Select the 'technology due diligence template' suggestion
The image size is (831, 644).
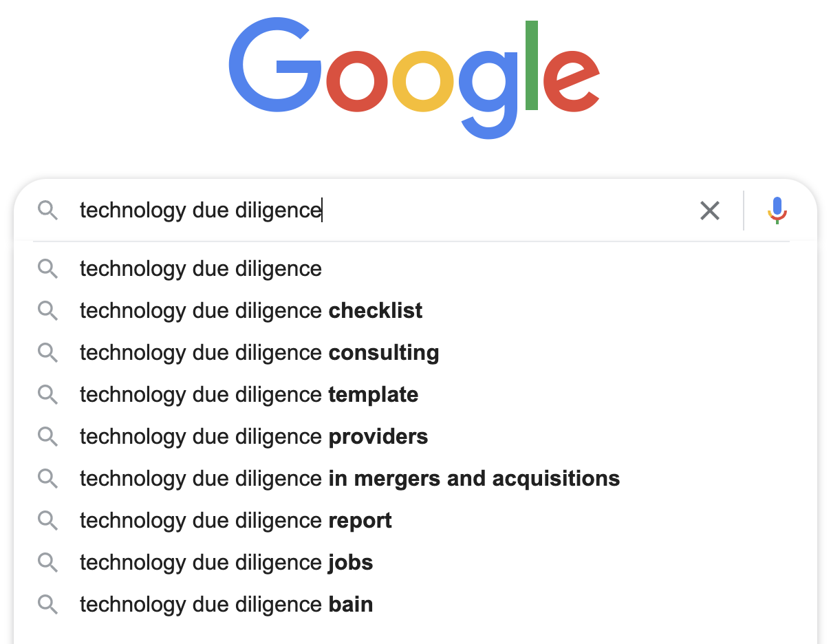pos(249,394)
